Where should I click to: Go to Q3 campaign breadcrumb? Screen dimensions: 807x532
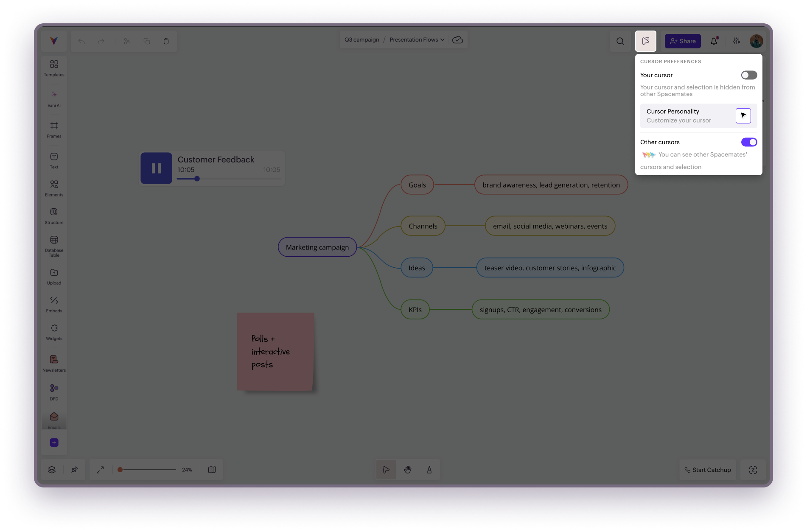(x=362, y=39)
